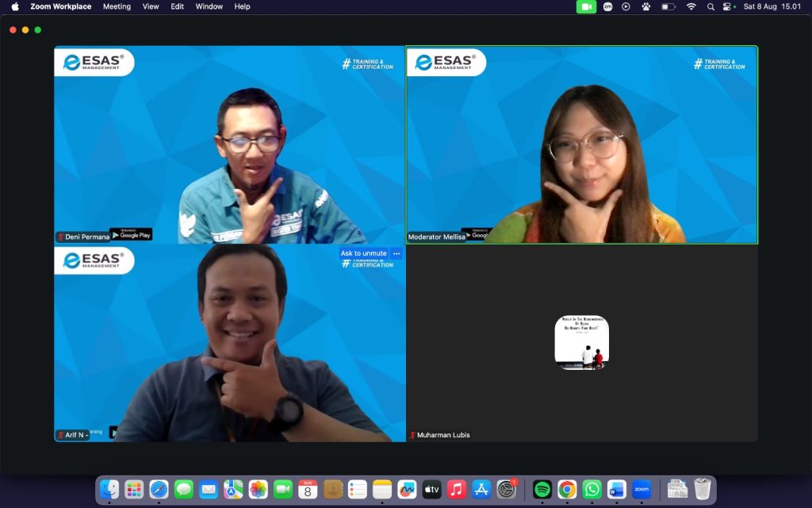Open the Apple menu
812x508 pixels.
pyautogui.click(x=15, y=6)
